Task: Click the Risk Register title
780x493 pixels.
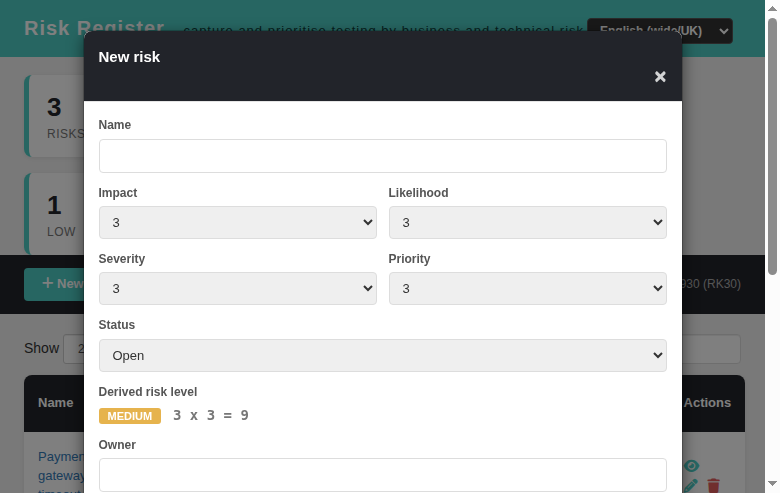Action: coord(94,28)
